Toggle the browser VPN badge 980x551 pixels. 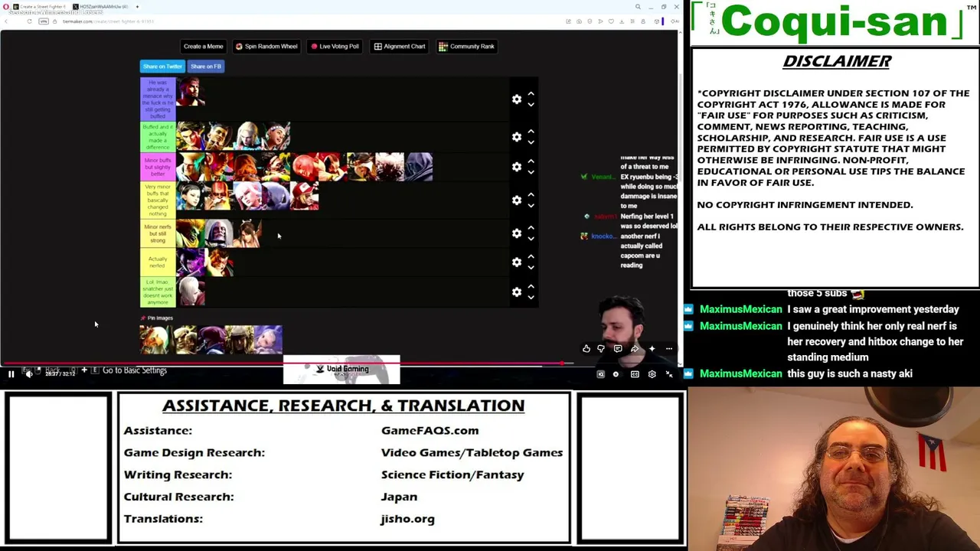click(x=44, y=21)
